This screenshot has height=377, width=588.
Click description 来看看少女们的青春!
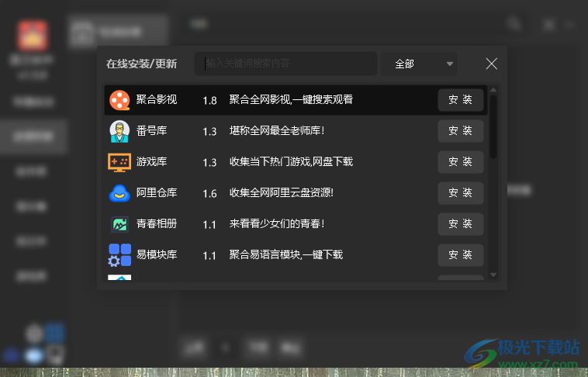[277, 224]
